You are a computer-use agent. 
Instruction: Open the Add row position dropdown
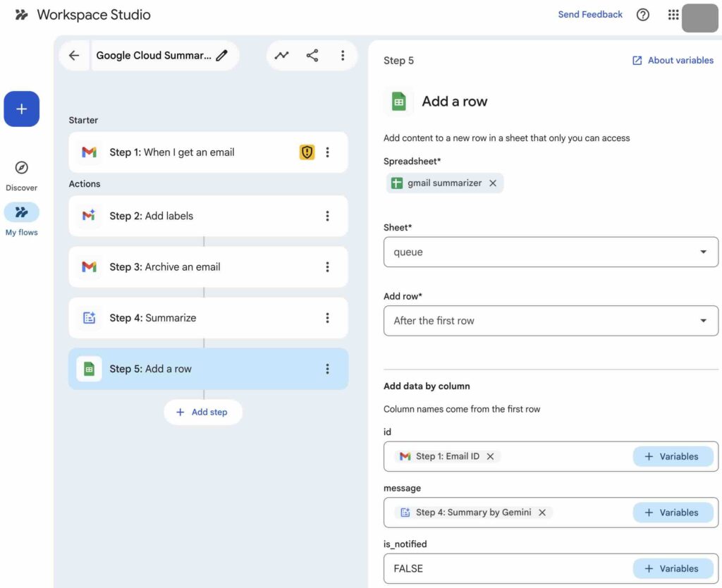tap(551, 321)
